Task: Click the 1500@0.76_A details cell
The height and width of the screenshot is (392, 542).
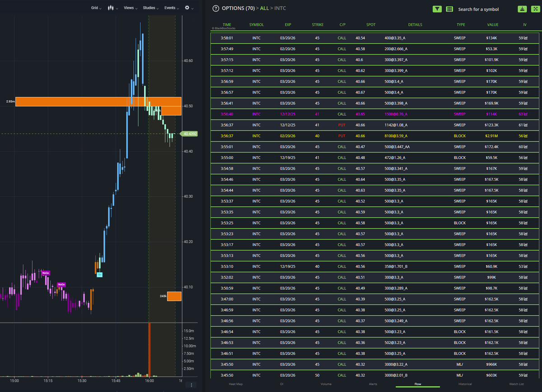Action: pos(396,114)
